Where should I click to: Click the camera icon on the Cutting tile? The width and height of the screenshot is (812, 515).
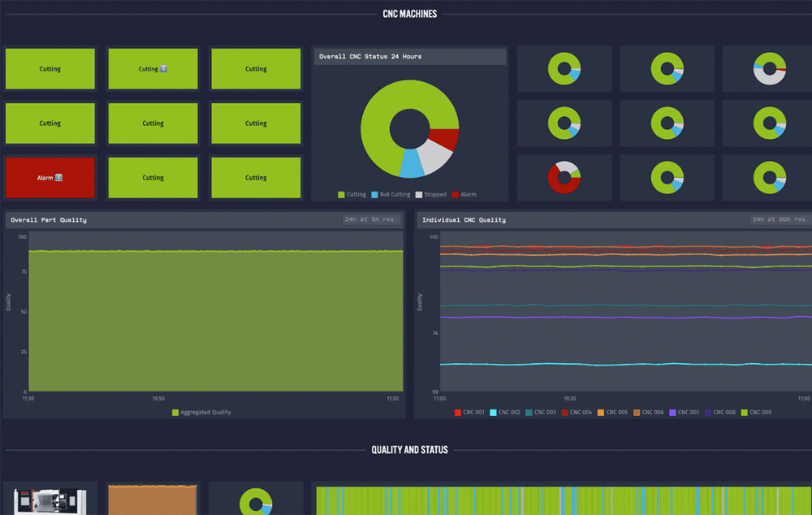pyautogui.click(x=165, y=68)
